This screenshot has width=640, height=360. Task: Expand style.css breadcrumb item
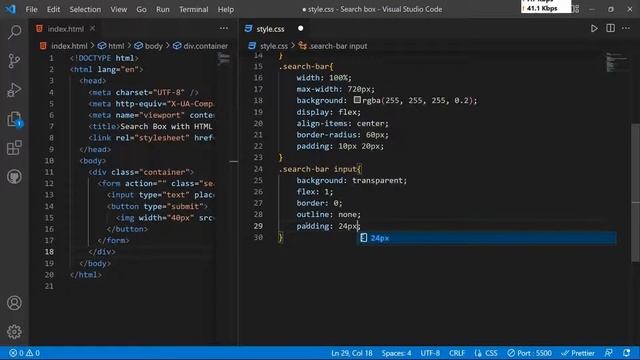[273, 46]
